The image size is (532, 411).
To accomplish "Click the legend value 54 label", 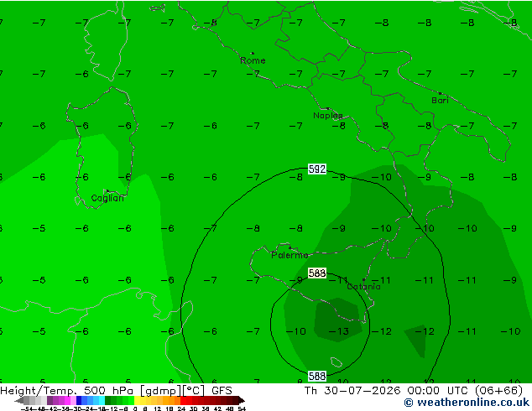I will (242, 408).
